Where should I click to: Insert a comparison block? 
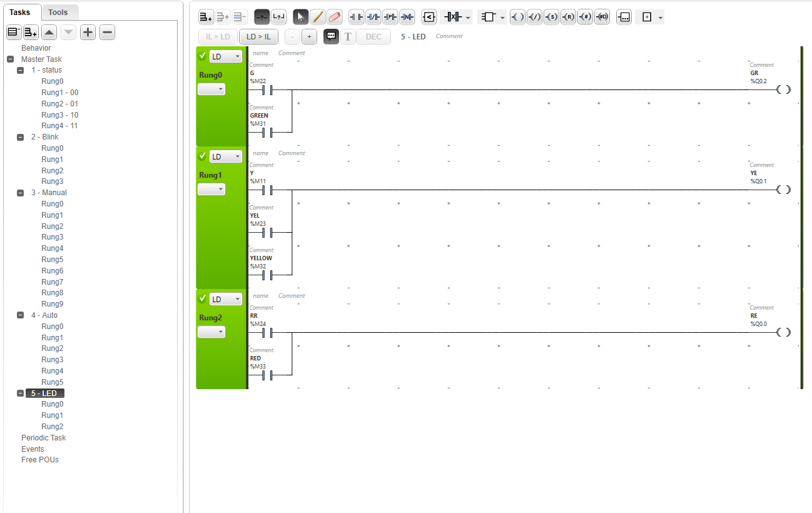[429, 17]
